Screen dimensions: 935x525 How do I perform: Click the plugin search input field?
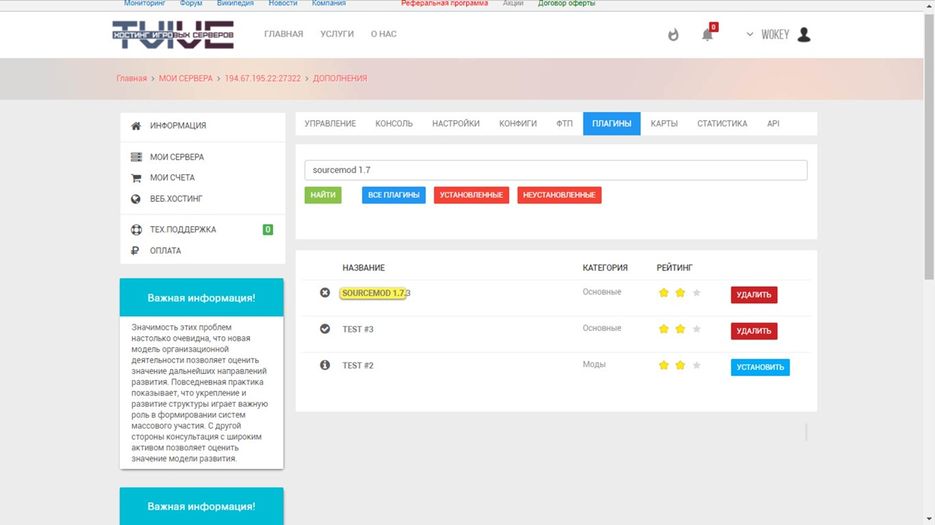pyautogui.click(x=555, y=170)
